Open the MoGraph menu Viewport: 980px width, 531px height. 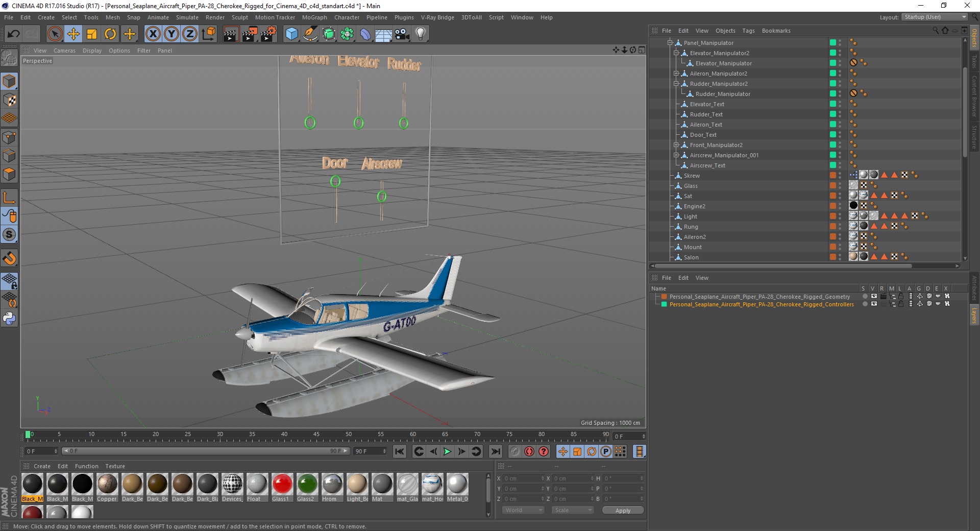pos(314,17)
